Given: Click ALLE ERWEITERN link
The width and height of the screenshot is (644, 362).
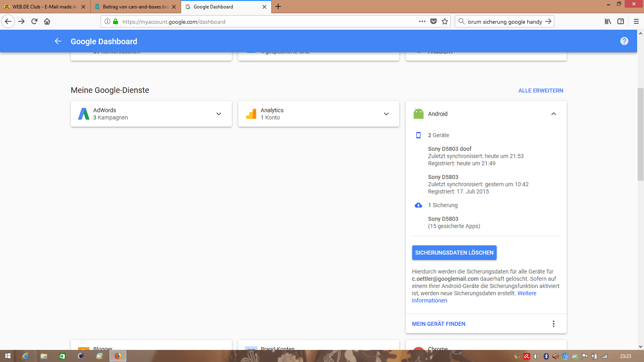Looking at the screenshot, I should (x=541, y=90).
